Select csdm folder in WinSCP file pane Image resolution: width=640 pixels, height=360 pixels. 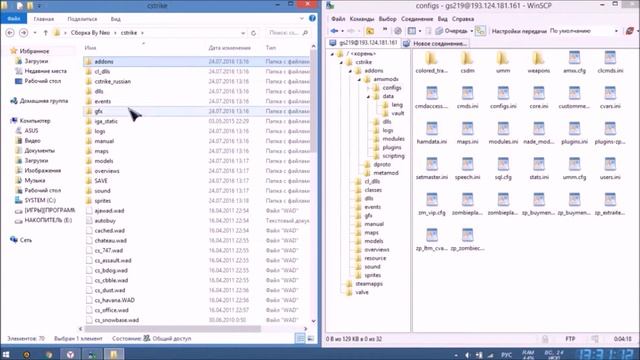[467, 62]
